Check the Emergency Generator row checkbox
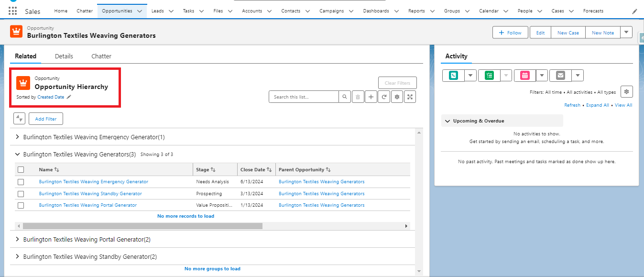Viewport: 644px width, 277px height. [21, 182]
